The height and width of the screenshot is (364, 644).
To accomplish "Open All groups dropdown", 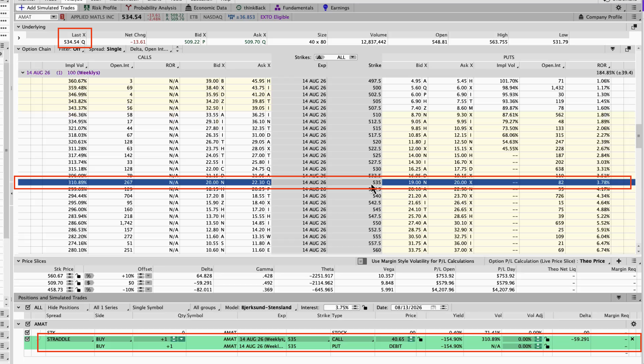I will (206, 307).
